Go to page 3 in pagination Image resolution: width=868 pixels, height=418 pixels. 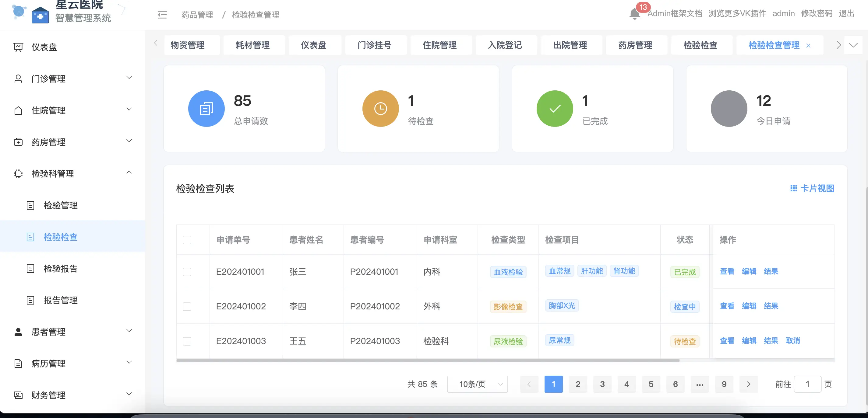click(x=602, y=384)
